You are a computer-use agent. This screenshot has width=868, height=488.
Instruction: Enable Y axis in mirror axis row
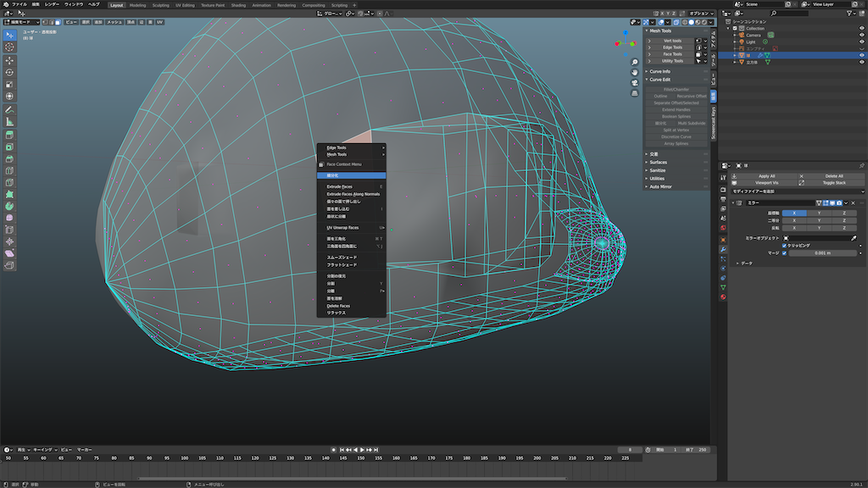(820, 213)
